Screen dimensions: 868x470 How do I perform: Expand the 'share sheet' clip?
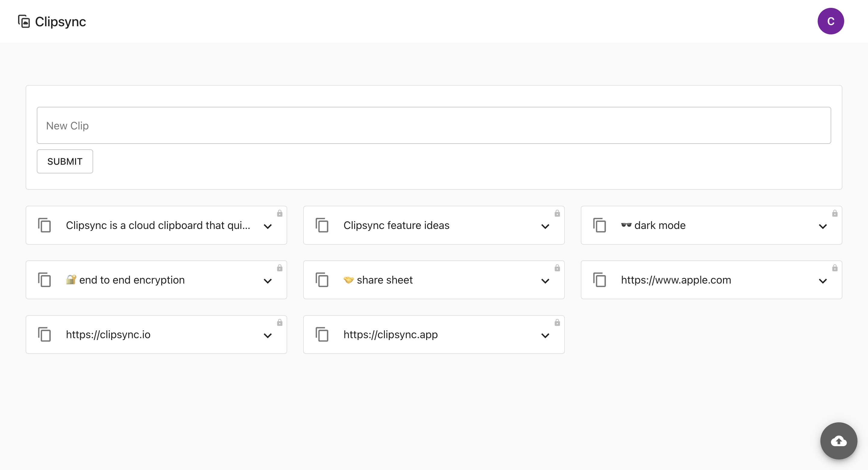[x=545, y=281]
